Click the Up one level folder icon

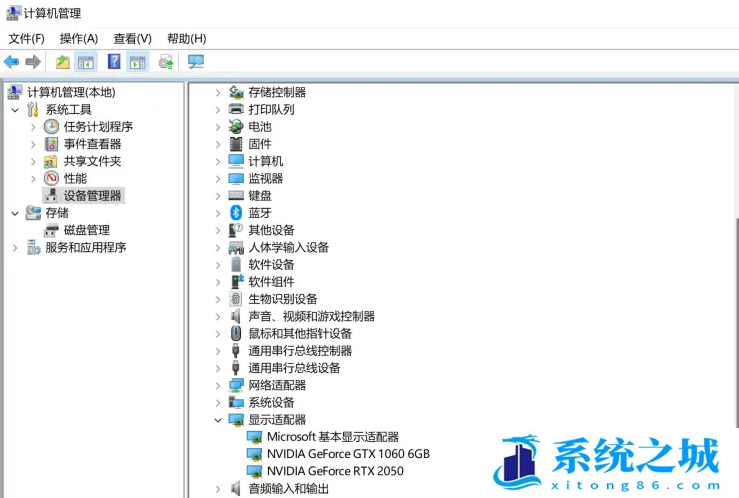point(63,62)
